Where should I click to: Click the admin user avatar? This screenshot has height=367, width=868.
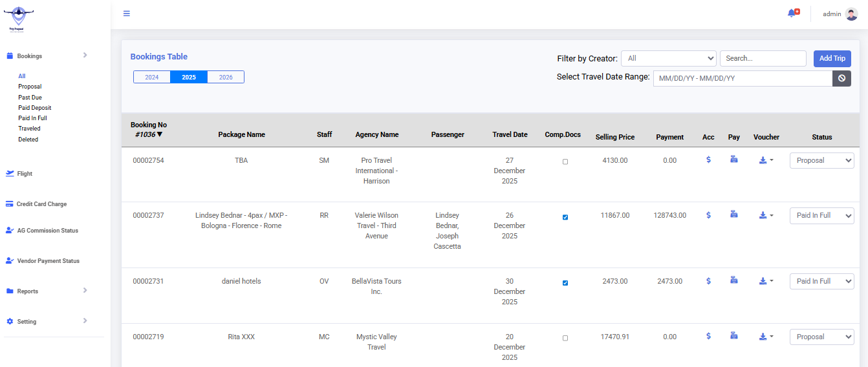[851, 14]
